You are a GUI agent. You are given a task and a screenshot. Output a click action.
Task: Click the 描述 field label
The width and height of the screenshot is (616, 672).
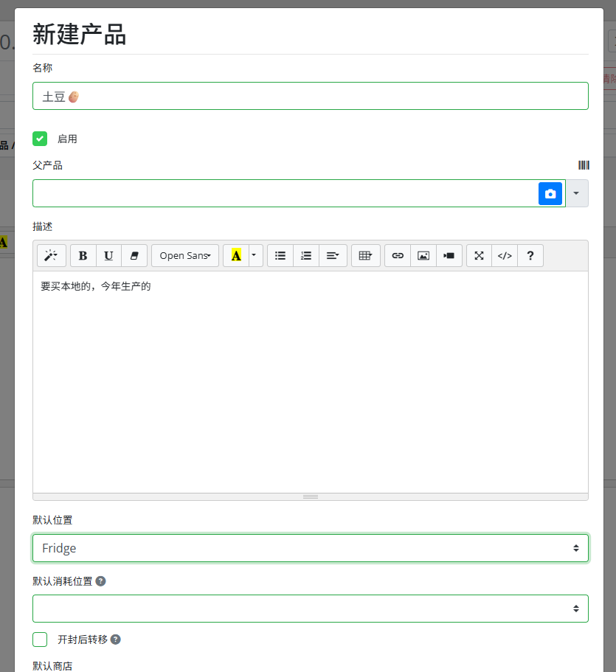point(43,226)
